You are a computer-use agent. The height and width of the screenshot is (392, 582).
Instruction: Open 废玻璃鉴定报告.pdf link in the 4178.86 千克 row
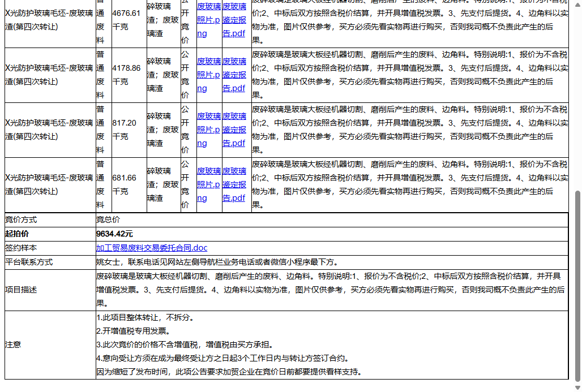coord(234,75)
